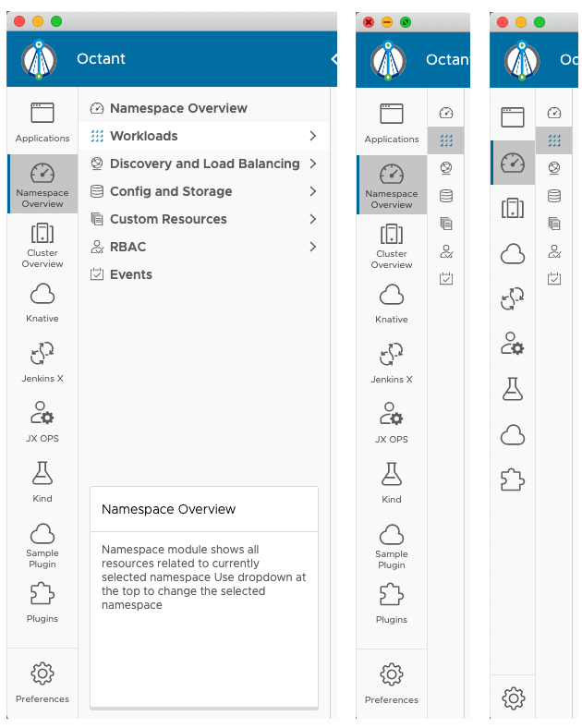Click Workloads grid icon in right window submenu

554,140
